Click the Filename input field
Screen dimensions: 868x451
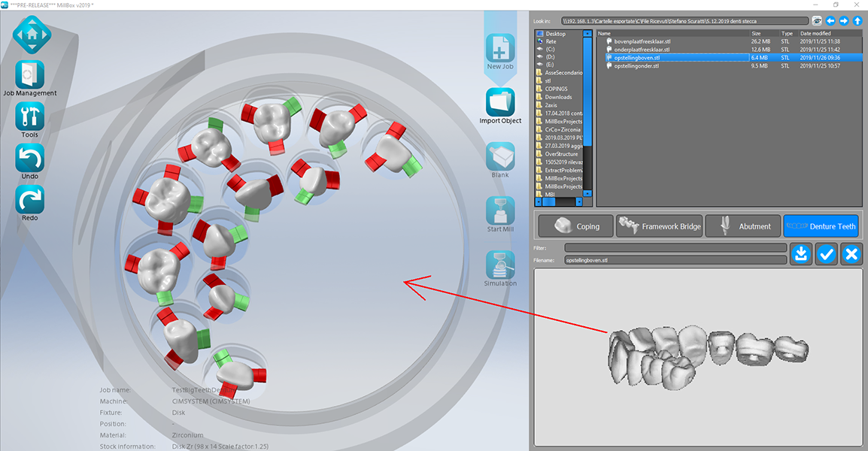tap(675, 260)
